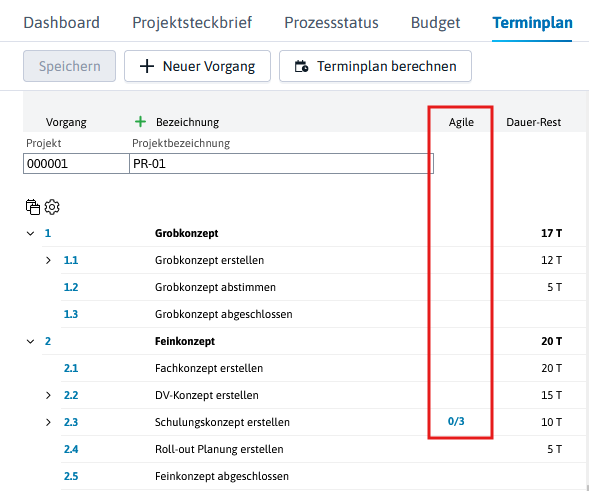
Task: Collapse the Feinkonzept group 2
Action: [30, 341]
